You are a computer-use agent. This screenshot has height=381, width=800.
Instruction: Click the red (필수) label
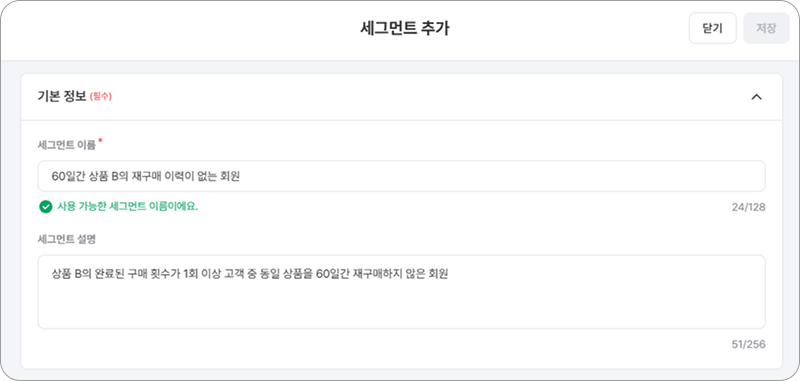click(101, 96)
